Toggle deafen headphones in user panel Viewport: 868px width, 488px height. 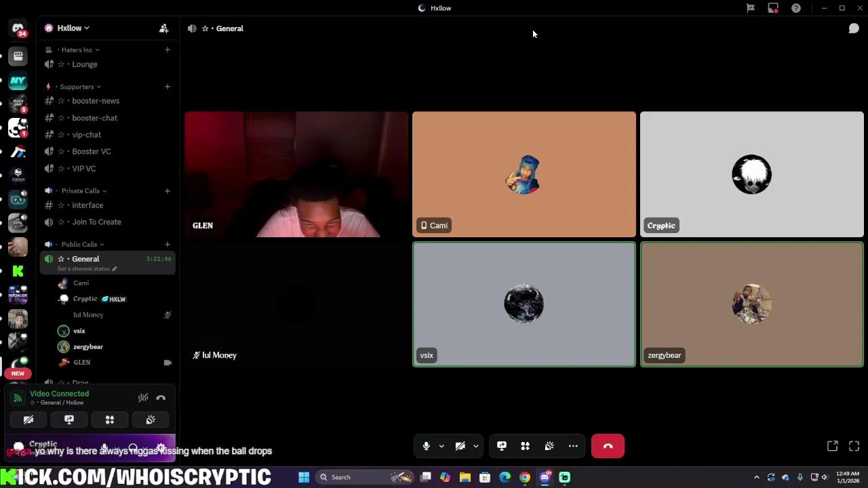pyautogui.click(x=133, y=448)
